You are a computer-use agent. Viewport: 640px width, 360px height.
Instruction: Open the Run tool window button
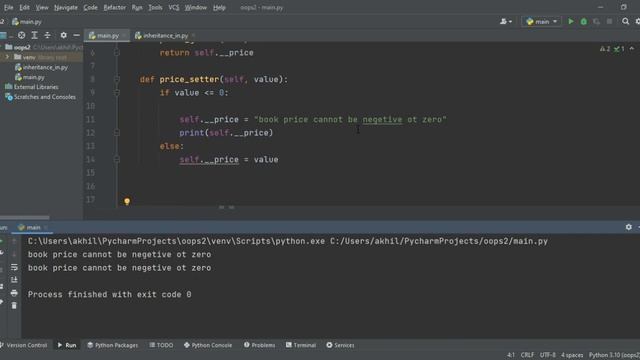pyautogui.click(x=67, y=345)
